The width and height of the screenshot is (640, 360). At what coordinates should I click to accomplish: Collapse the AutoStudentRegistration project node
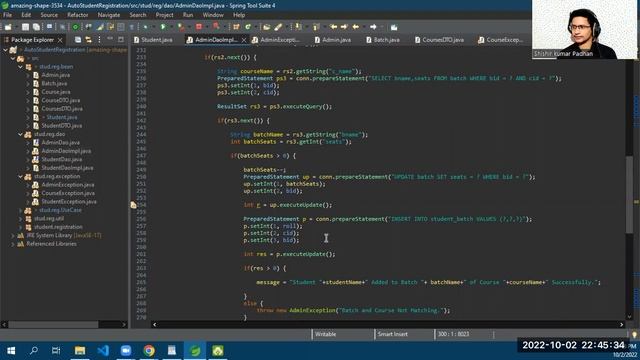click(x=6, y=50)
